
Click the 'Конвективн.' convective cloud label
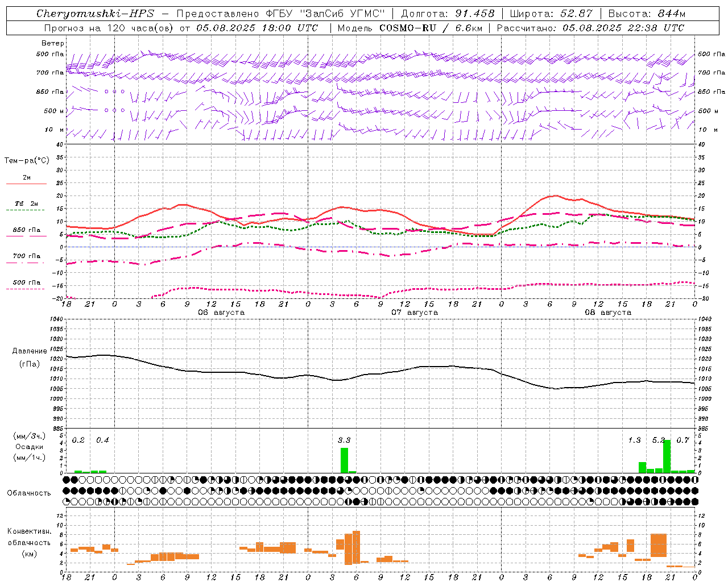[30, 531]
